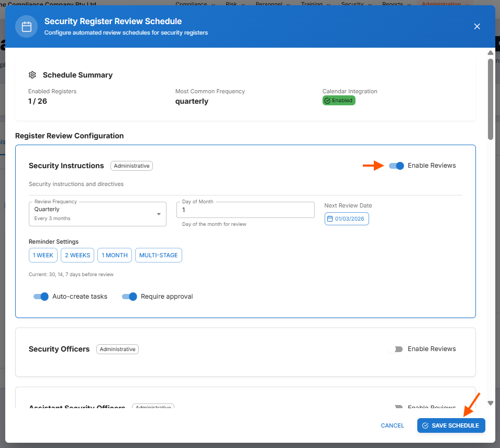Click the checkmark icon on Save Schedule
500x448 pixels.
425,425
